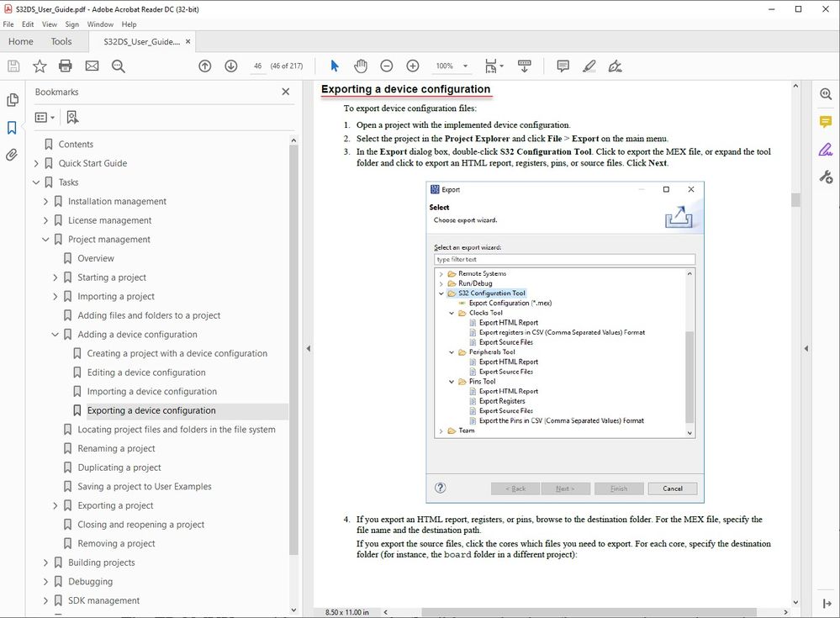Click the scrolling mode toolbar icon
The height and width of the screenshot is (618, 840).
pos(525,66)
